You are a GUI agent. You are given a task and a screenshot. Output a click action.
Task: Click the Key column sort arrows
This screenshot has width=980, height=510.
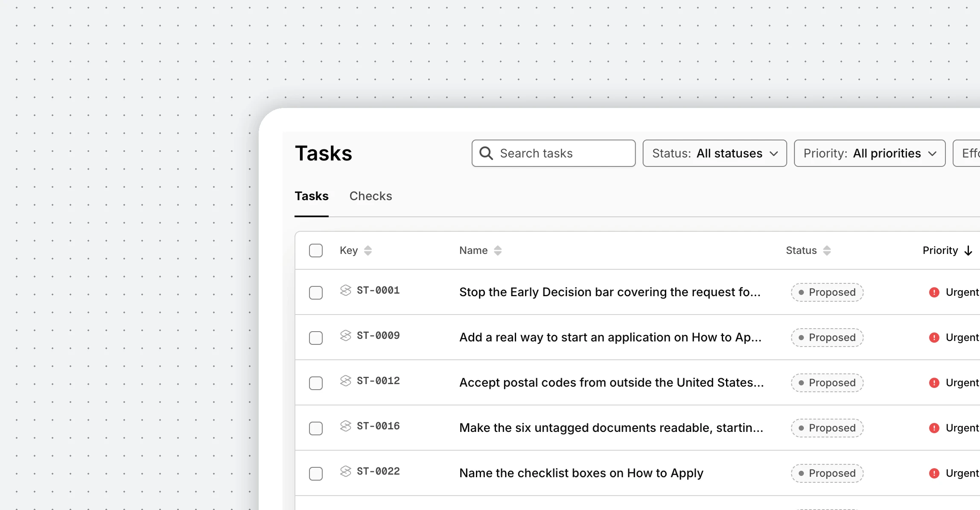tap(368, 251)
